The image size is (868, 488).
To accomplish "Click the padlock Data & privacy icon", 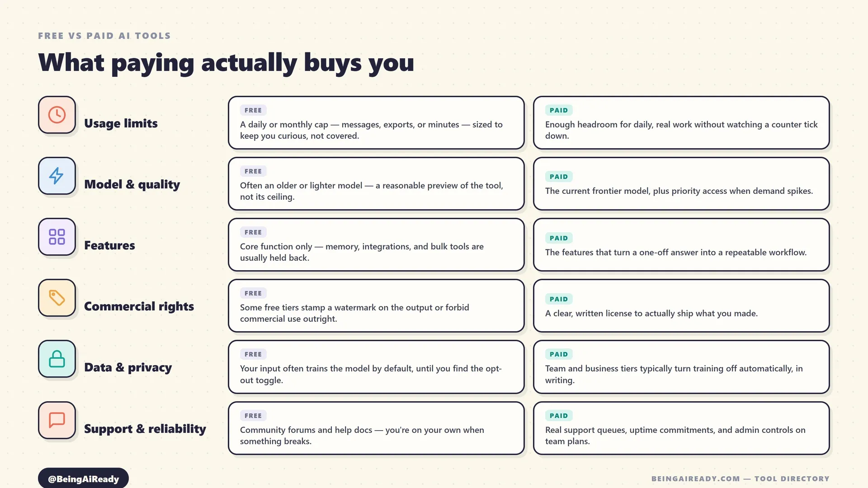I will (57, 359).
